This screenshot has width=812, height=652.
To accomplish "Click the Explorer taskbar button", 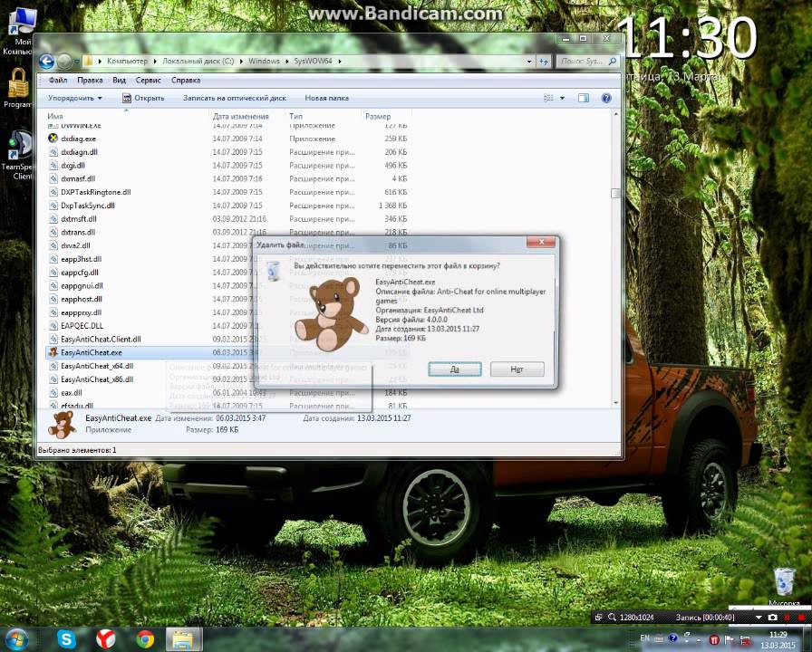I will (184, 639).
